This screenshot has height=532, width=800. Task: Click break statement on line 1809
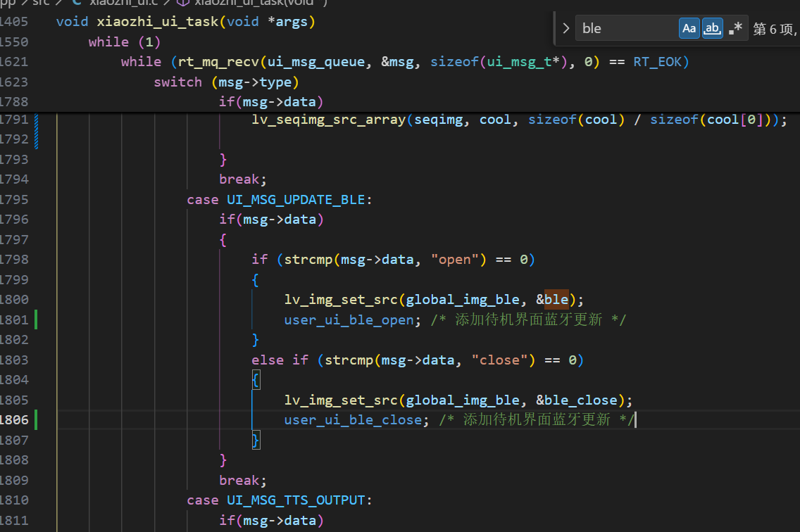pyautogui.click(x=242, y=480)
